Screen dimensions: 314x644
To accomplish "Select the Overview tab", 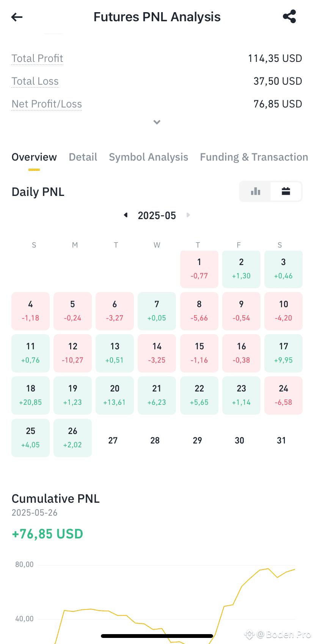I will coord(34,157).
